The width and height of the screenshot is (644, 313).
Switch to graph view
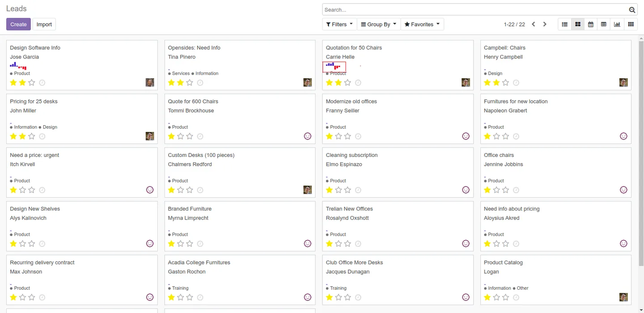click(x=617, y=24)
